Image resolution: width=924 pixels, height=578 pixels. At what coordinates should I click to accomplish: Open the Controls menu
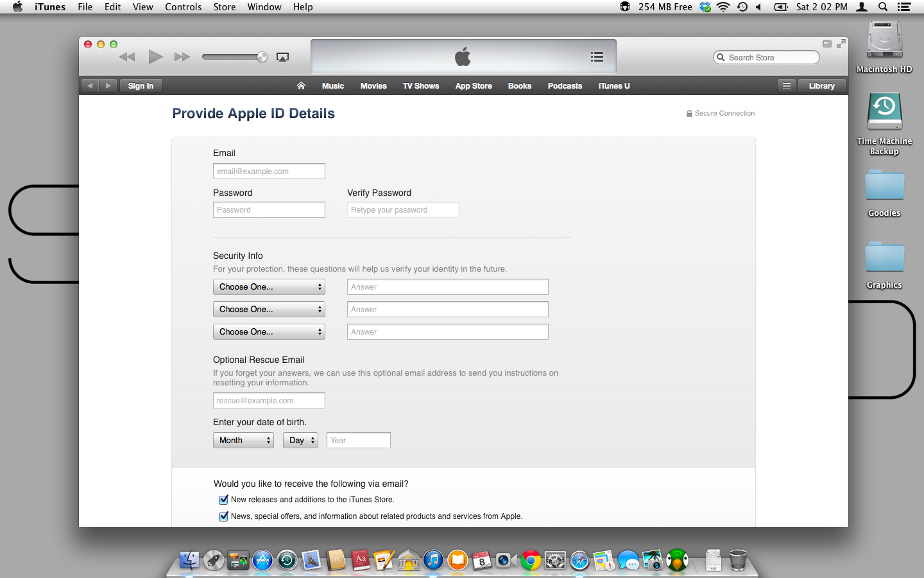(x=184, y=7)
